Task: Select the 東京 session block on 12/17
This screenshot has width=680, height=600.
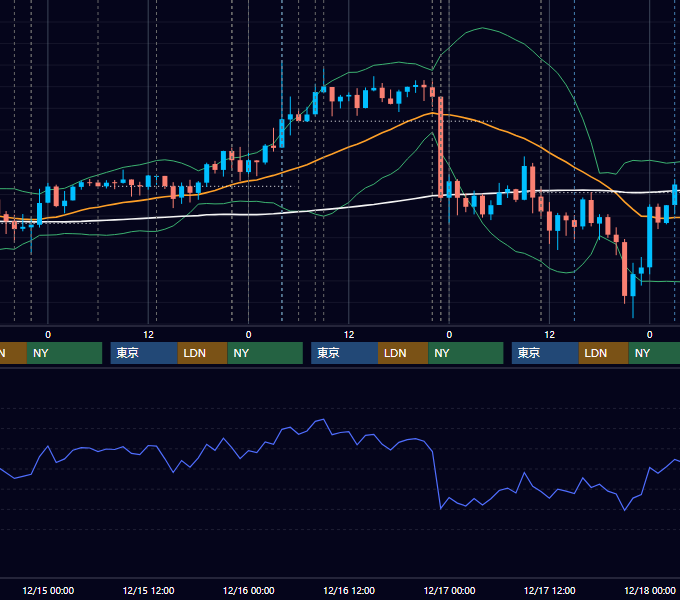Action: coord(545,353)
